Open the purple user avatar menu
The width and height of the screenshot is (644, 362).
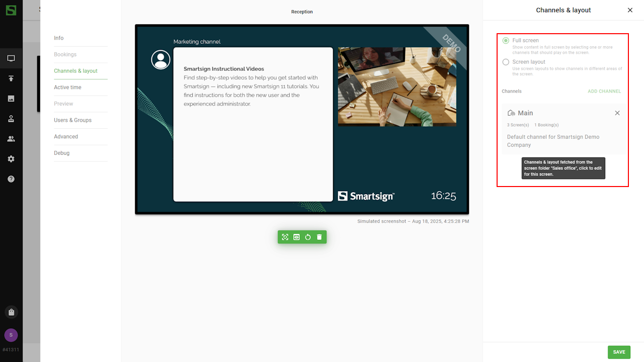click(11, 335)
